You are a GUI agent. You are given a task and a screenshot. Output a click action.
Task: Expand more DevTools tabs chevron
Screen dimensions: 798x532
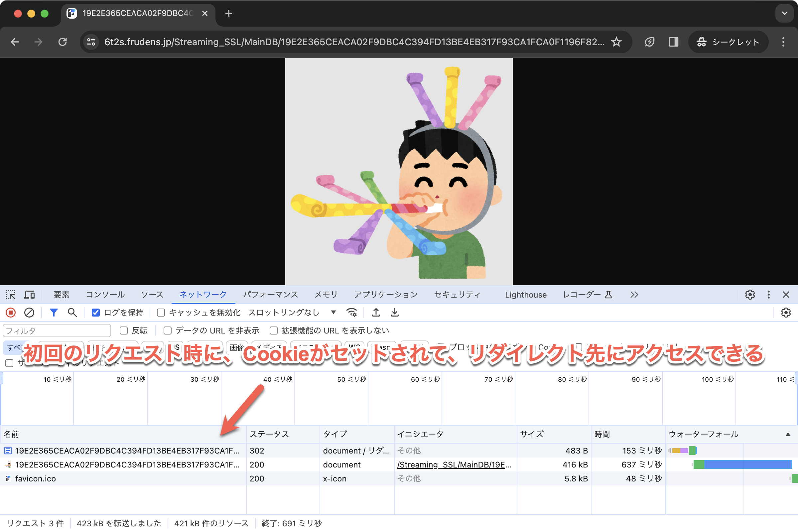click(x=634, y=295)
